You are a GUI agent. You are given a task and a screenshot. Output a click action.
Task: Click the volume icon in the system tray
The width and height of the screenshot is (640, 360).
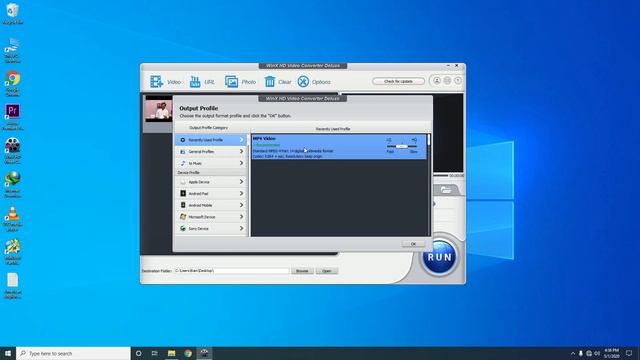597,353
